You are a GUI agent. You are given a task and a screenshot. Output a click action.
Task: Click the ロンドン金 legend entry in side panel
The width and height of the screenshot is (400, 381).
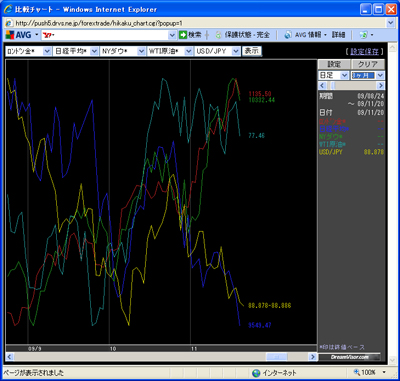(x=352, y=121)
